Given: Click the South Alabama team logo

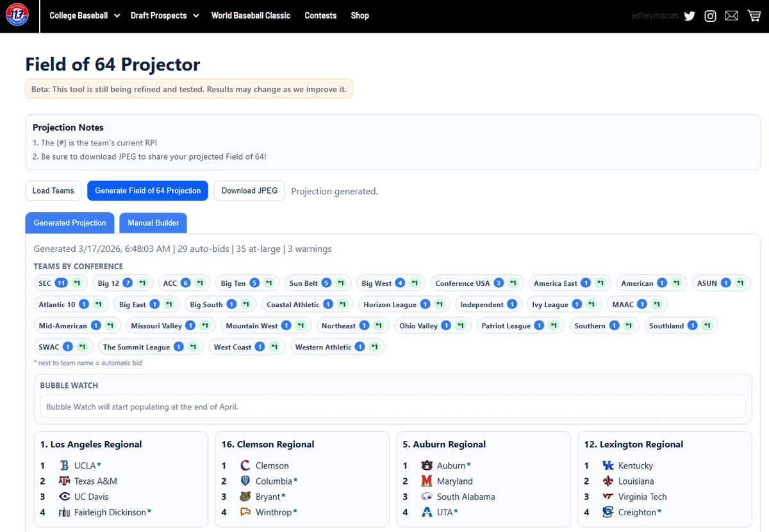Looking at the screenshot, I should point(427,497).
